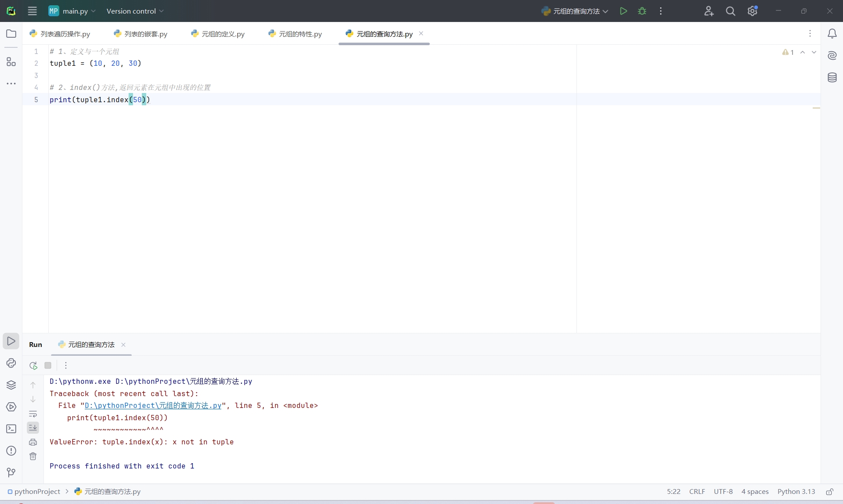Click the Python 3.13 interpreter in status bar
Image resolution: width=843 pixels, height=504 pixels.
pyautogui.click(x=796, y=492)
